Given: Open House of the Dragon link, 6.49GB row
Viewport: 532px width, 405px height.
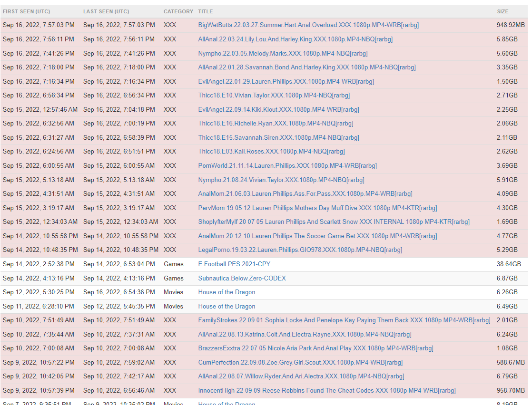Looking at the screenshot, I should [x=227, y=307].
